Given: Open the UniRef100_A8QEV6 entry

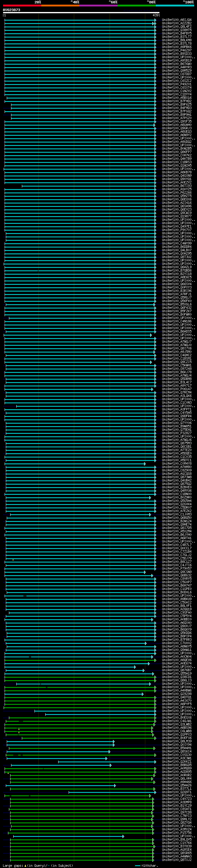Looking at the screenshot, I should [x=176, y=660].
